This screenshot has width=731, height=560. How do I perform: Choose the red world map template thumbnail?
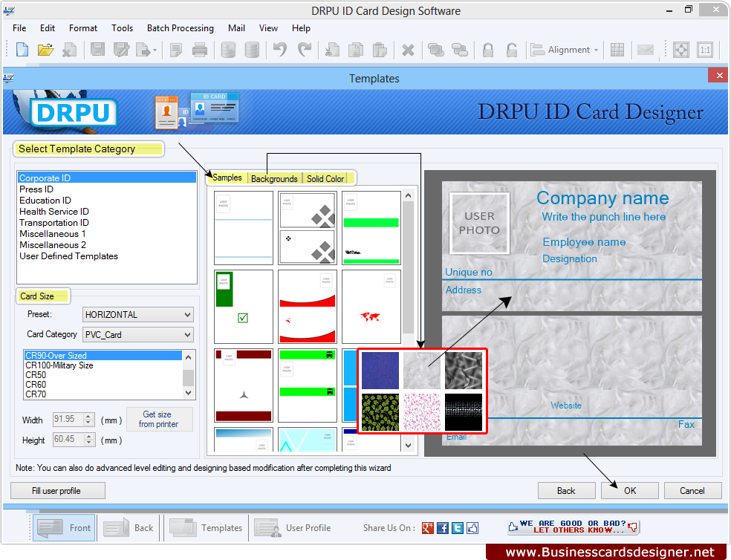coord(371,306)
